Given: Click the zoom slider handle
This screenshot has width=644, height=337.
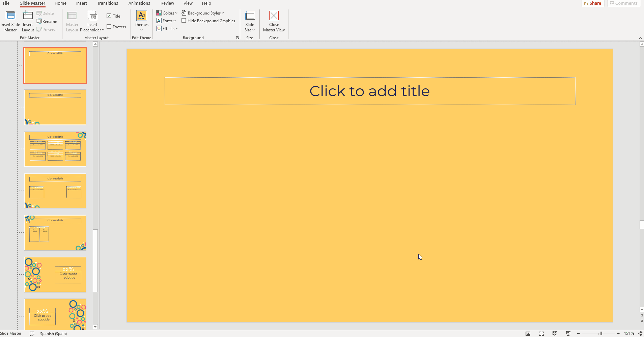Looking at the screenshot, I should tap(601, 333).
